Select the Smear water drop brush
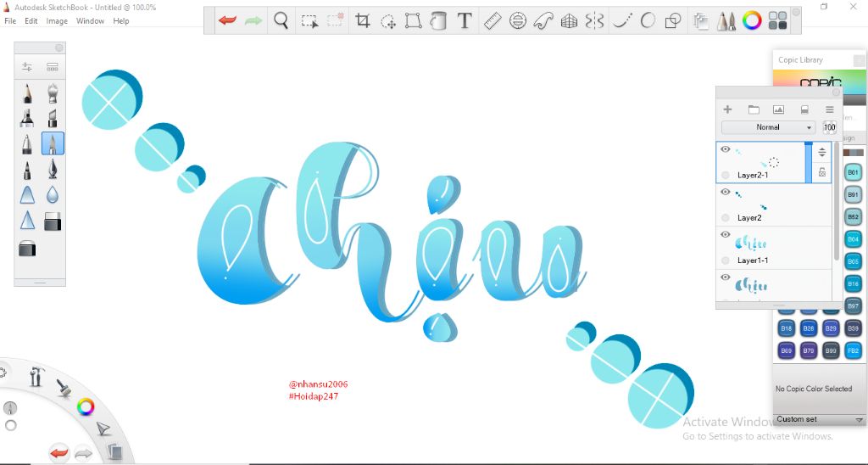 52,195
